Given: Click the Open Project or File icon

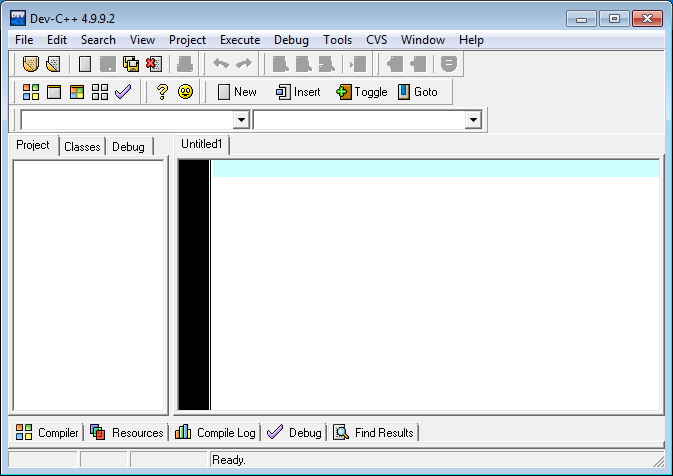Looking at the screenshot, I should coord(53,64).
